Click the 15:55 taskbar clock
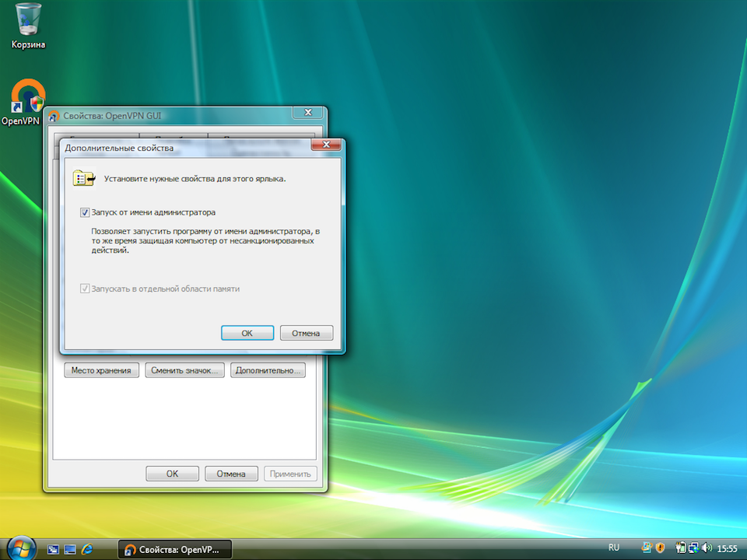The width and height of the screenshot is (747, 560). (x=727, y=548)
